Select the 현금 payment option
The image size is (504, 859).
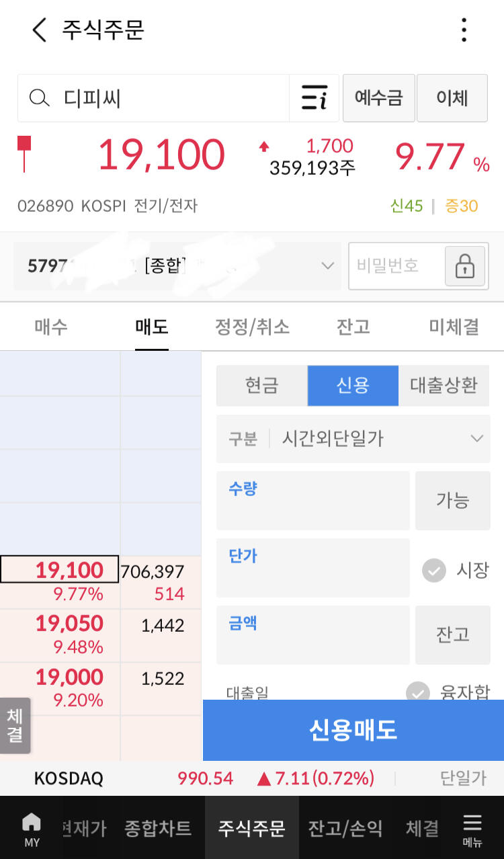[x=261, y=385]
